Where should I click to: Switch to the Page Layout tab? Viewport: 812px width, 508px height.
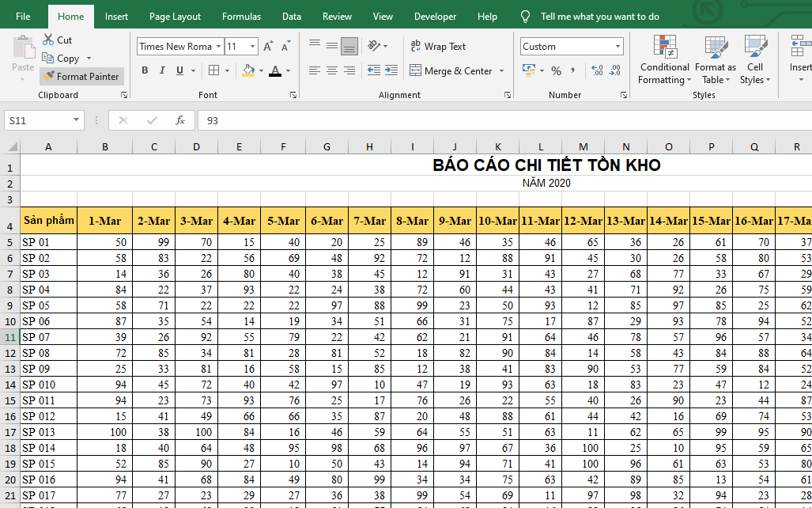[175, 17]
